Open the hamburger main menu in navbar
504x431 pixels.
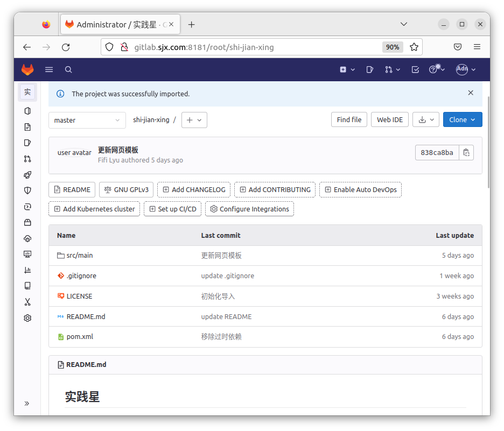49,69
